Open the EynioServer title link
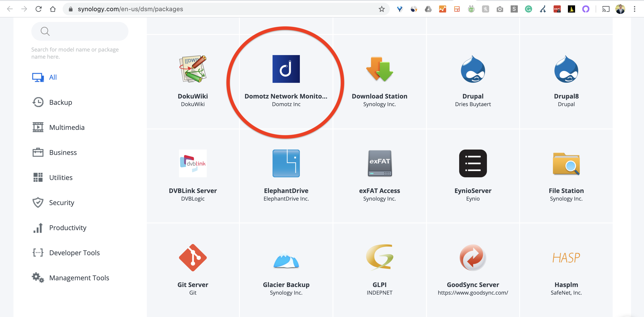Viewport: 644px width, 317px height. tap(473, 191)
